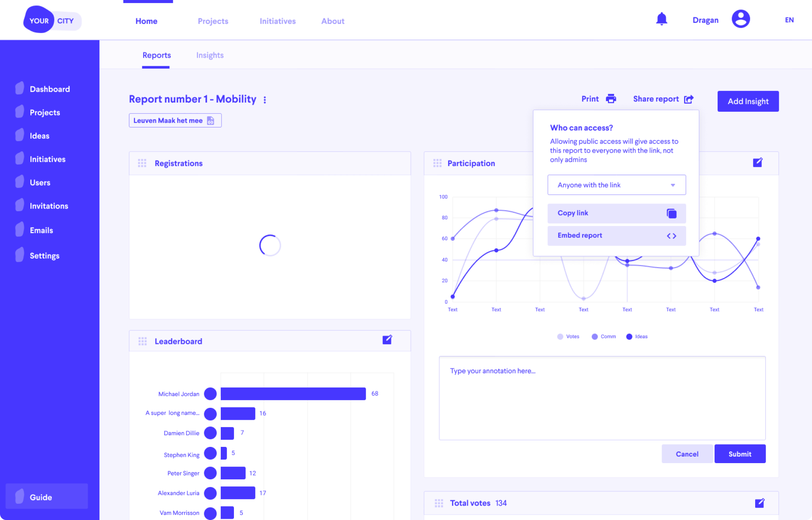The width and height of the screenshot is (812, 520).
Task: Edit the Leaderboard widget with the pencil icon
Action: pos(388,340)
